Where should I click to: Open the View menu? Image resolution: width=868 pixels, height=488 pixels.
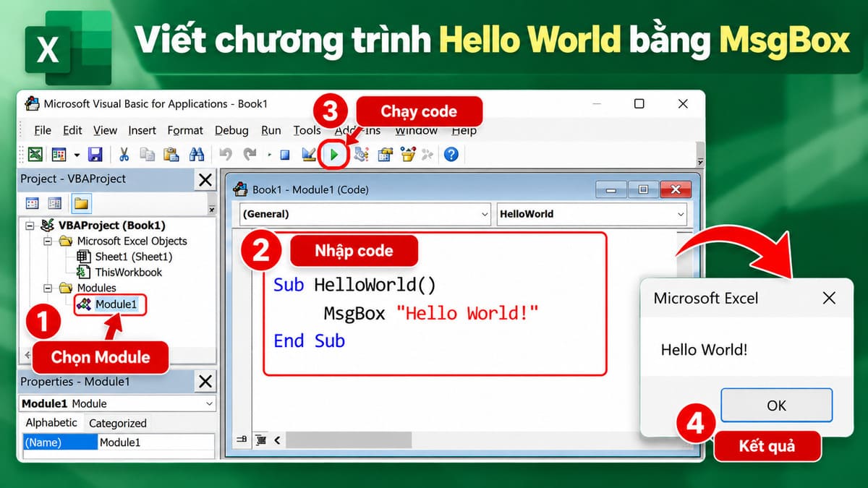pyautogui.click(x=105, y=130)
